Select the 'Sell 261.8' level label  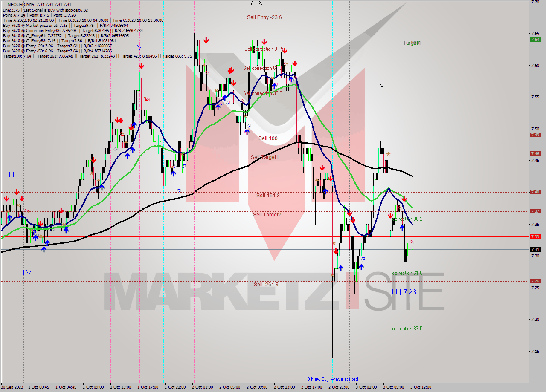click(x=266, y=285)
